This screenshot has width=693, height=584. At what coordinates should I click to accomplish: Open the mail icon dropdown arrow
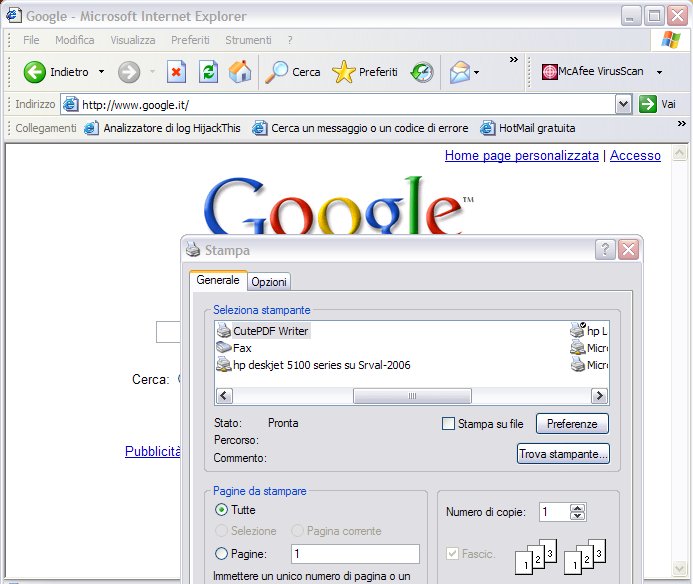tap(476, 72)
